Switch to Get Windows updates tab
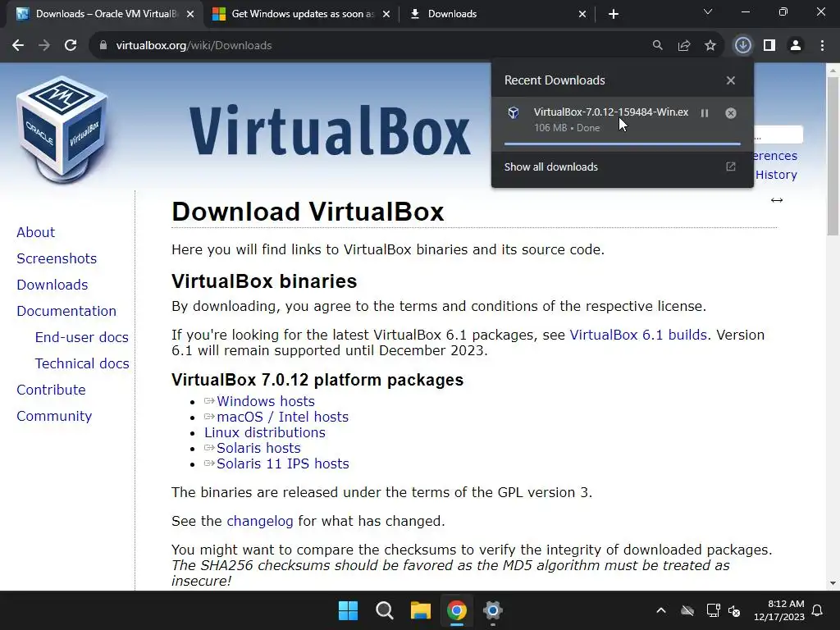The image size is (840, 630). 303,14
